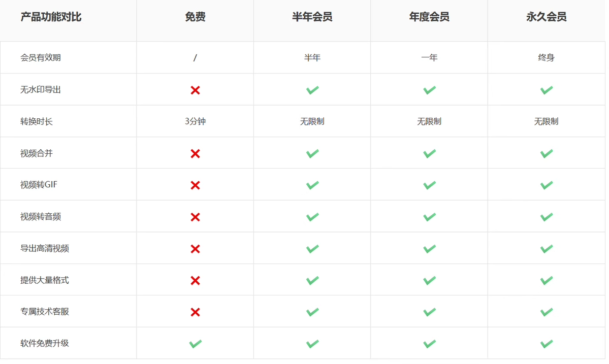
Task: Click red cross for 无水印导出 in 免费 column
Action: tap(195, 90)
